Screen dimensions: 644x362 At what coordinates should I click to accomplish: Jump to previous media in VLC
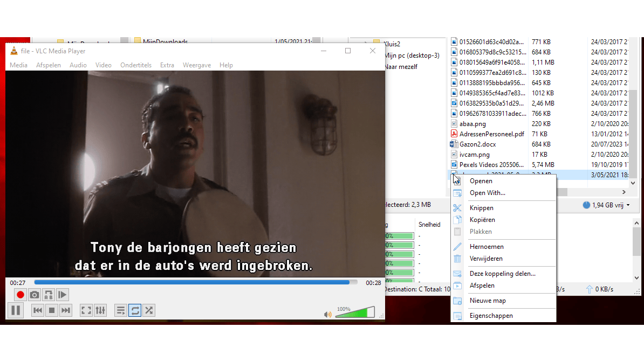pos(37,310)
